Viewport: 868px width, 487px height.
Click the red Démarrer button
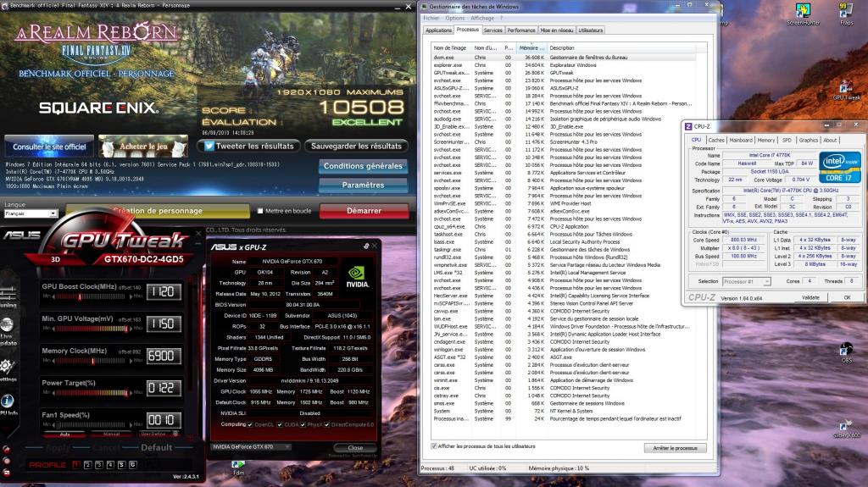coord(364,211)
